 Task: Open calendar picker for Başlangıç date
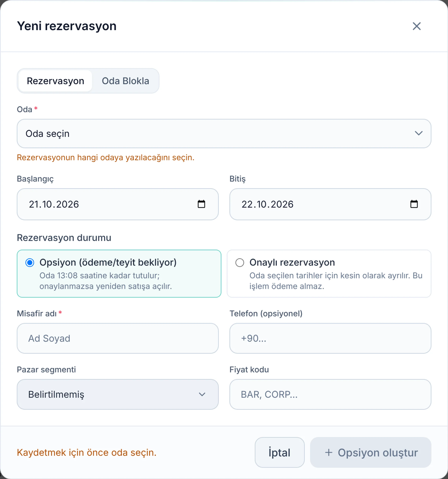(201, 204)
